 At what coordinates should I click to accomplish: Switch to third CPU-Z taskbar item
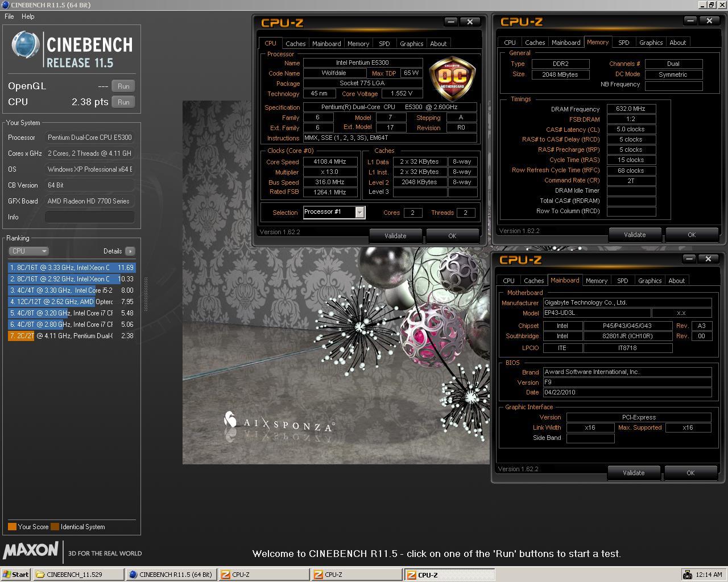coord(449,575)
